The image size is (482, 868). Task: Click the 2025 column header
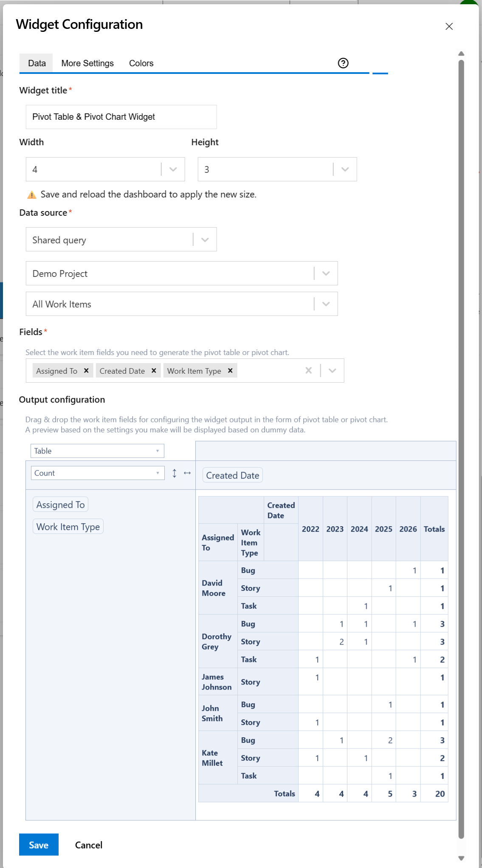[x=383, y=529]
